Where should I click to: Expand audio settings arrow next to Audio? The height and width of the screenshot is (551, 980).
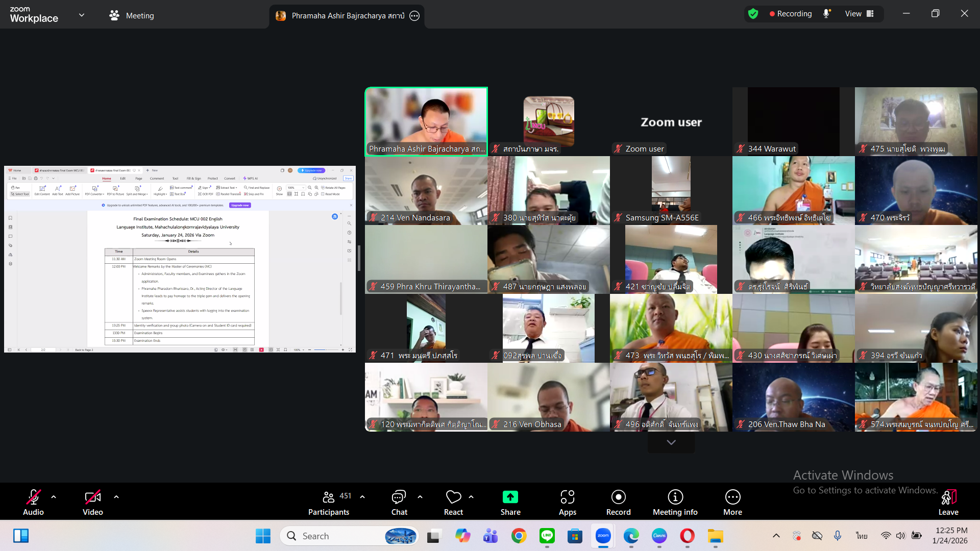point(54,496)
